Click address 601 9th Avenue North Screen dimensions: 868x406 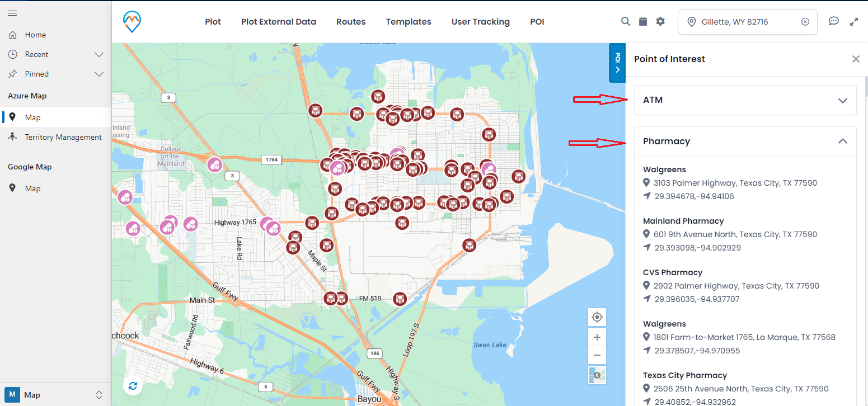[735, 234]
